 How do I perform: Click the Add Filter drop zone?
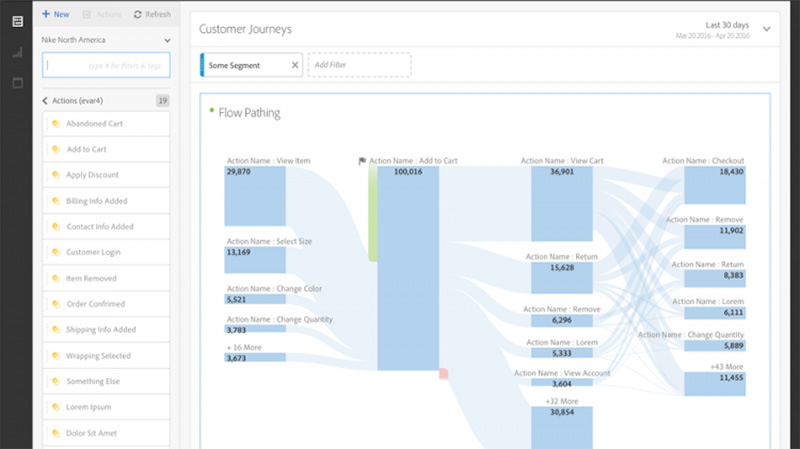pos(358,66)
